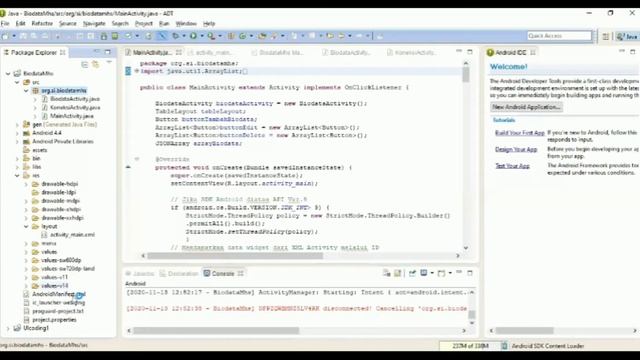
Task: Click the New file toolbar icon
Action: (x=5, y=36)
